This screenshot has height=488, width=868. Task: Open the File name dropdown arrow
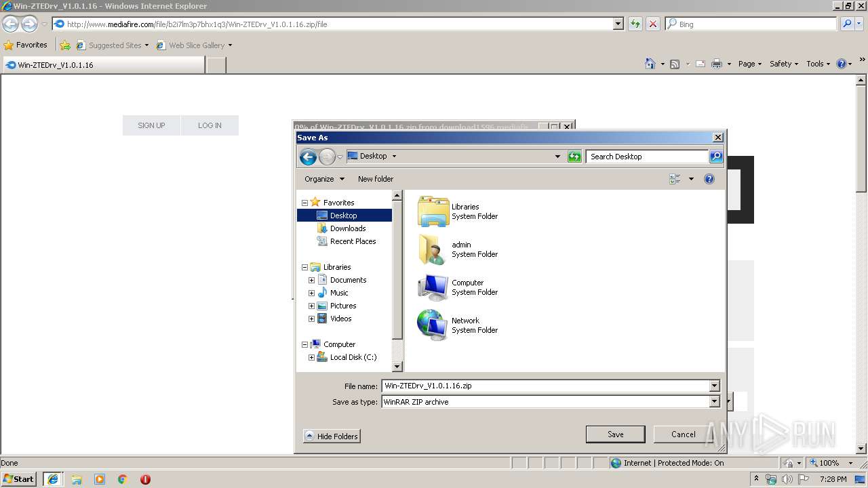tap(714, 386)
